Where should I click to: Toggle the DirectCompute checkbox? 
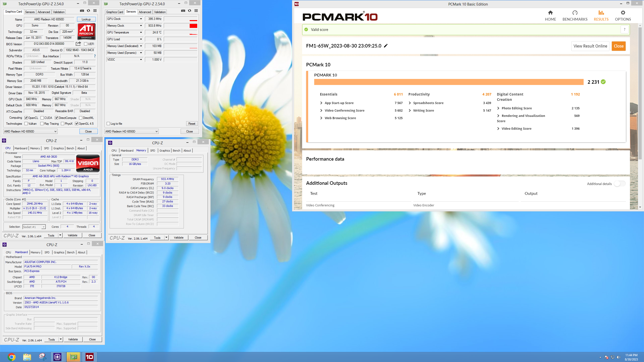[x=57, y=118]
